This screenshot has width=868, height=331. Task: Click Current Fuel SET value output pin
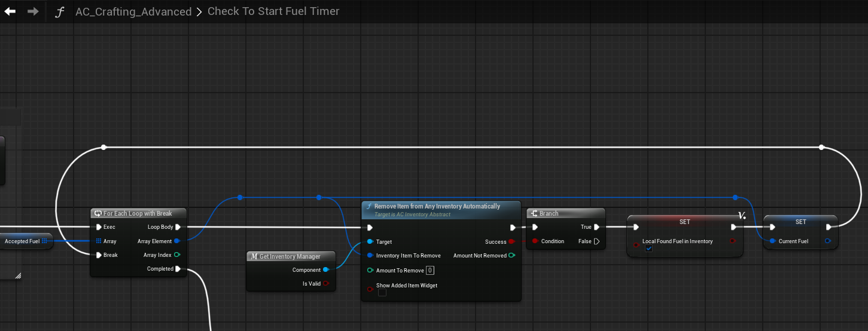pos(828,241)
